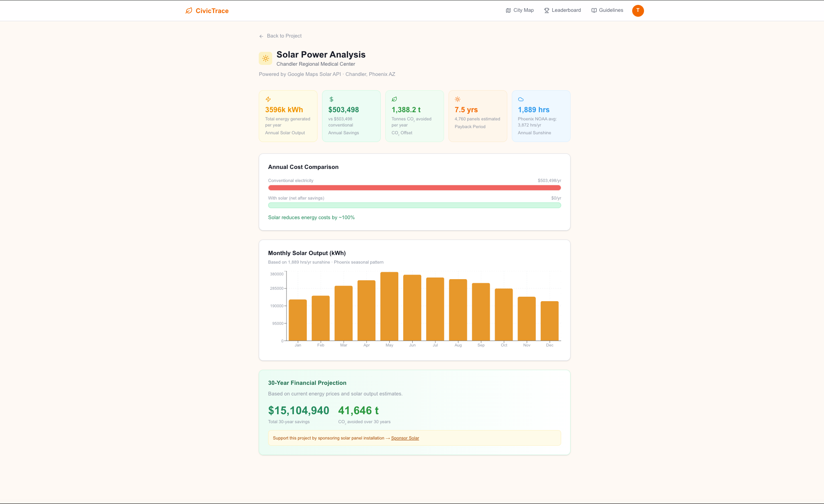Viewport: 824px width, 504px height.
Task: Click the May bar in monthly output chart
Action: (x=389, y=306)
